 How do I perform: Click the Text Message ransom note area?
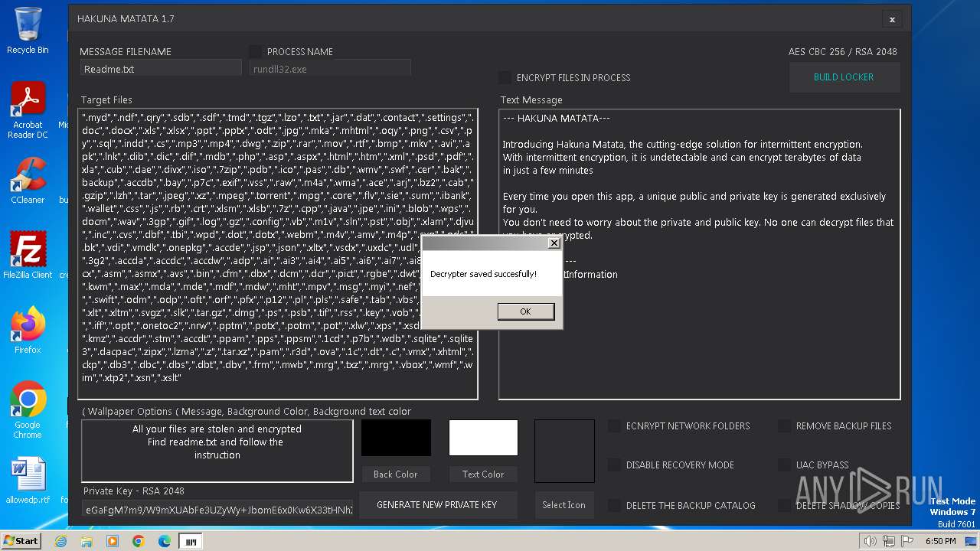(700, 254)
